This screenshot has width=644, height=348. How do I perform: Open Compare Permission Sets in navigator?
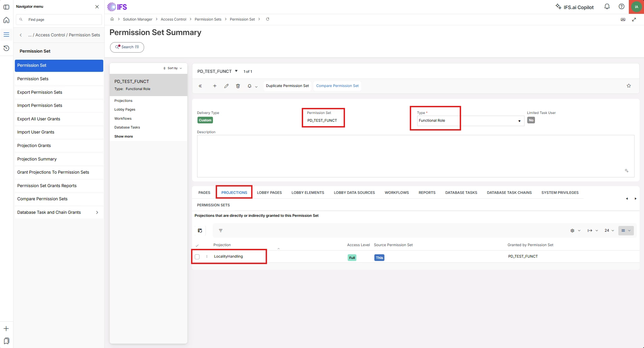(x=59, y=199)
